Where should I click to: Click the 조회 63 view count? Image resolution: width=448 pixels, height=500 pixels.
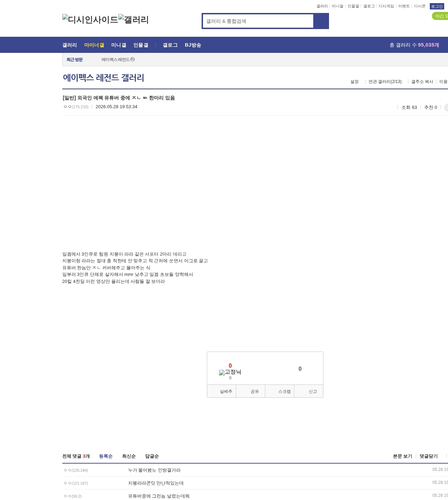pyautogui.click(x=409, y=107)
